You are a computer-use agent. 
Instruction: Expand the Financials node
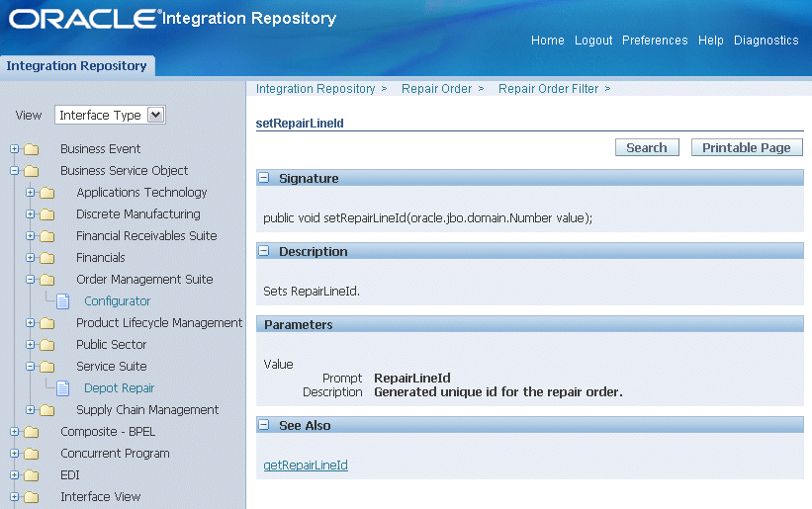[x=30, y=258]
